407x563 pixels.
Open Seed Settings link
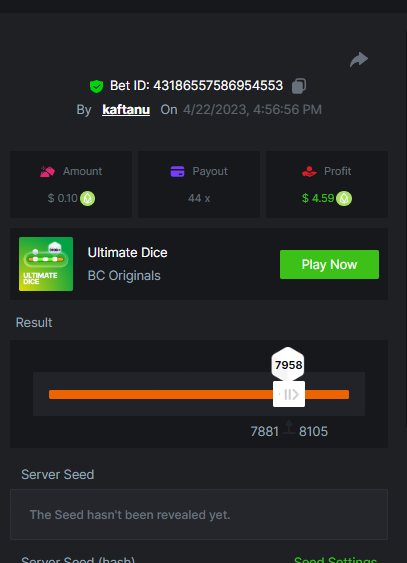pos(336,559)
